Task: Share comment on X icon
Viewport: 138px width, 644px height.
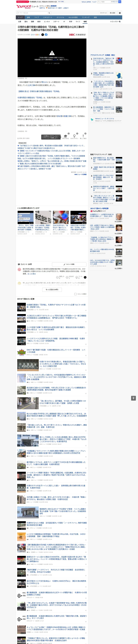Action: [85, 277]
